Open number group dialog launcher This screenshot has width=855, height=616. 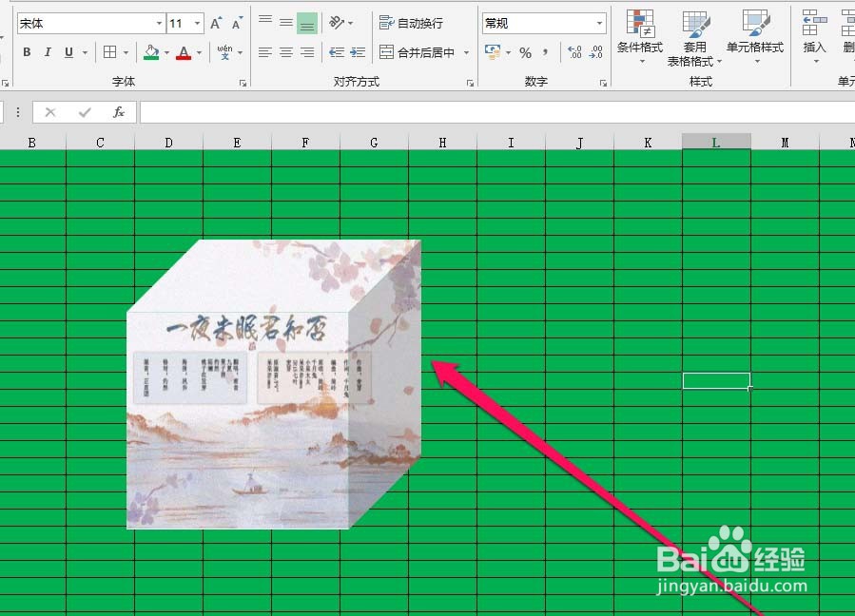(603, 83)
